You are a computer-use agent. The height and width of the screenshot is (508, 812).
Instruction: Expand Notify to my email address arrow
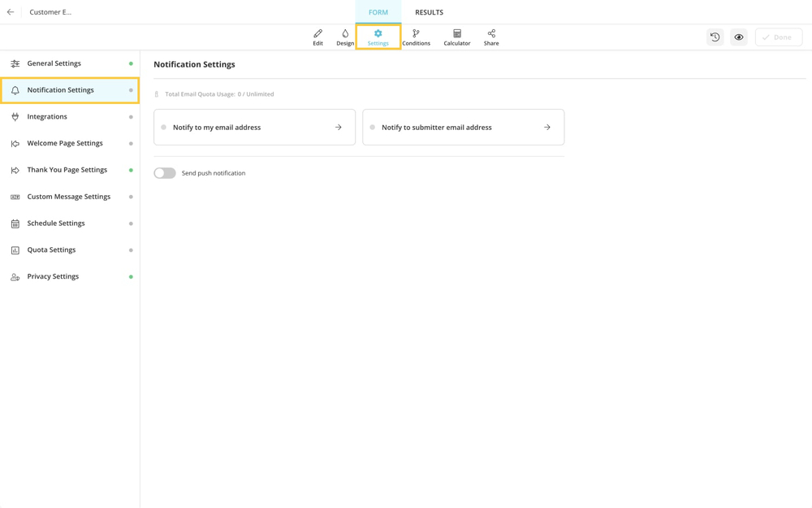(x=339, y=128)
